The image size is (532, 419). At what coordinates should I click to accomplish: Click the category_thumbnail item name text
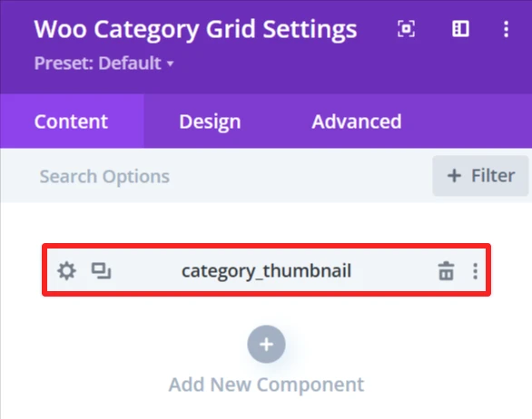266,271
